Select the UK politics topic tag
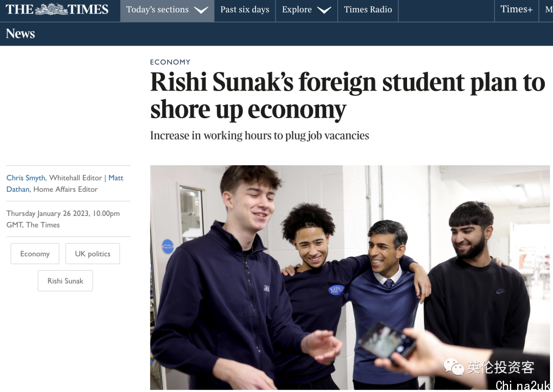Viewport: 553px width, 392px height. coord(92,253)
